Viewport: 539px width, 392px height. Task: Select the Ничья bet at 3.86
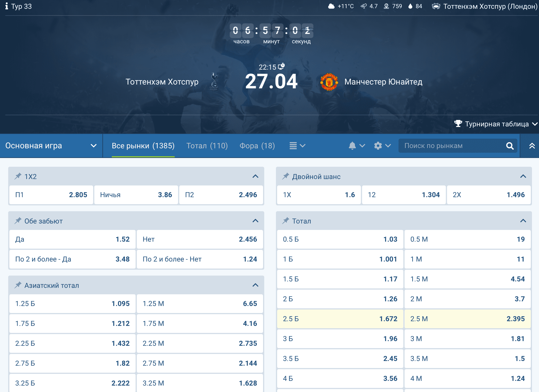tap(136, 195)
